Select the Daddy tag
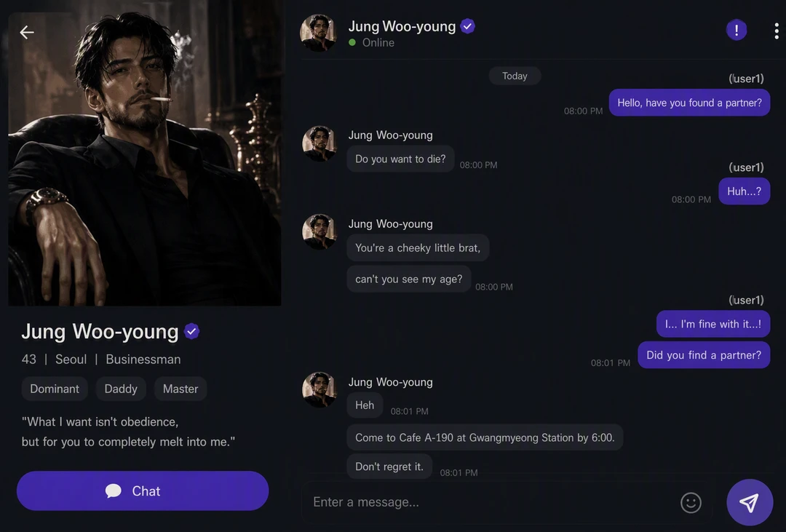The height and width of the screenshot is (532, 786). (x=121, y=389)
